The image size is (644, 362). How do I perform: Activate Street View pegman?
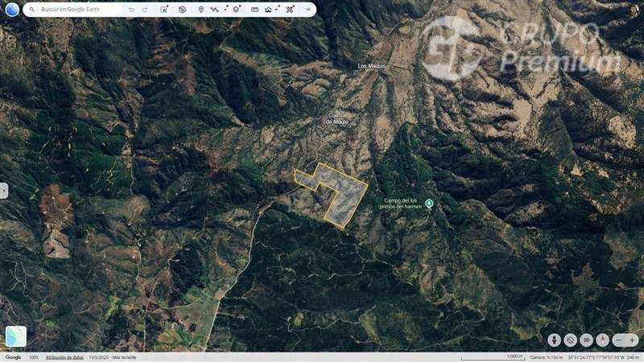554,339
